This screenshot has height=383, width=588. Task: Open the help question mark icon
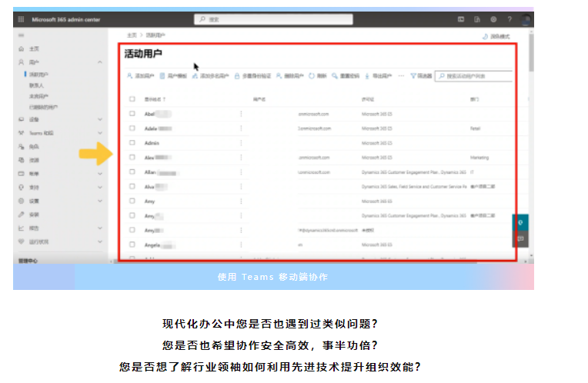(509, 19)
